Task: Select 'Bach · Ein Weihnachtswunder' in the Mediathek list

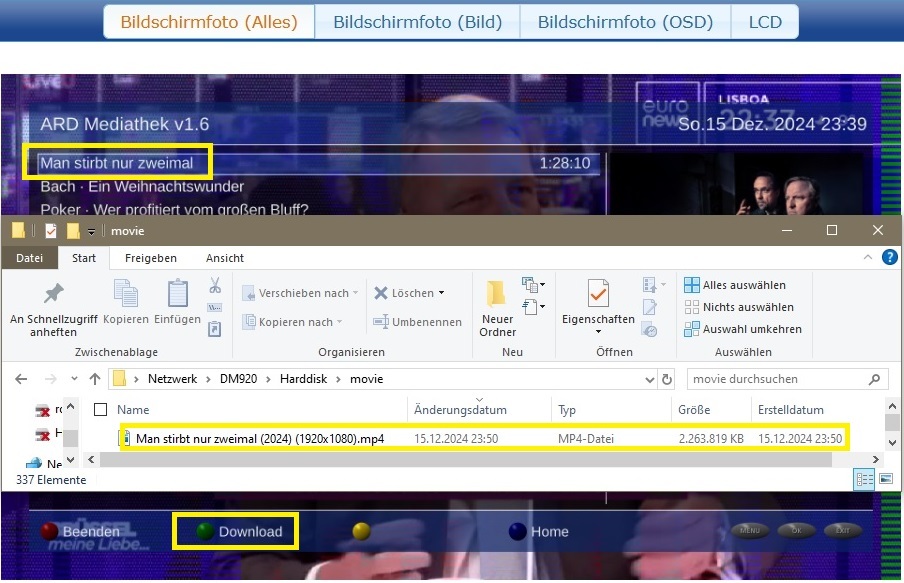Action: [x=142, y=186]
